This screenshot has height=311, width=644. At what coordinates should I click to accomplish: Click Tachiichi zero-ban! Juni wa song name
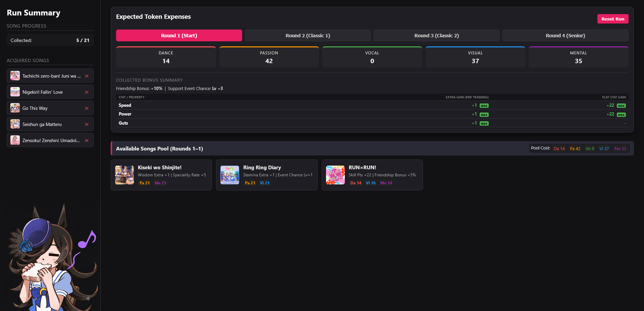pos(52,76)
